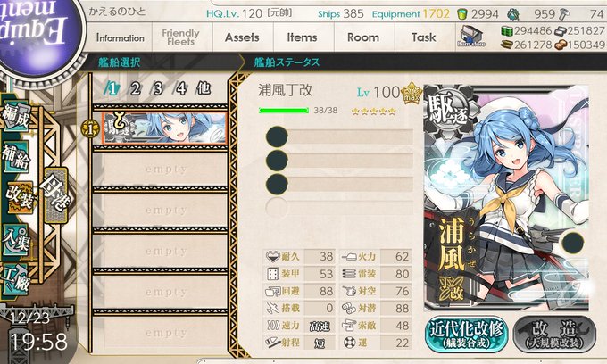Select the 浦風 ship banner in slot 1

[164, 128]
